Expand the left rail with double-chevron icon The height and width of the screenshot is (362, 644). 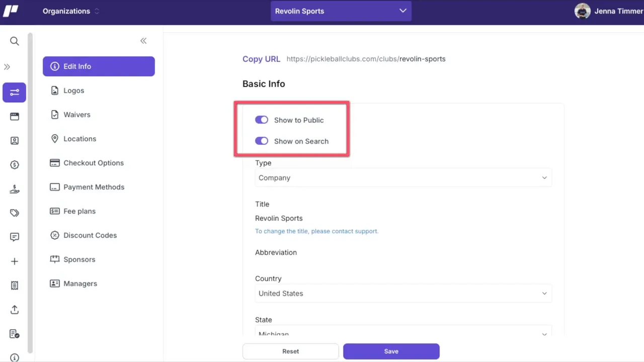(x=7, y=67)
